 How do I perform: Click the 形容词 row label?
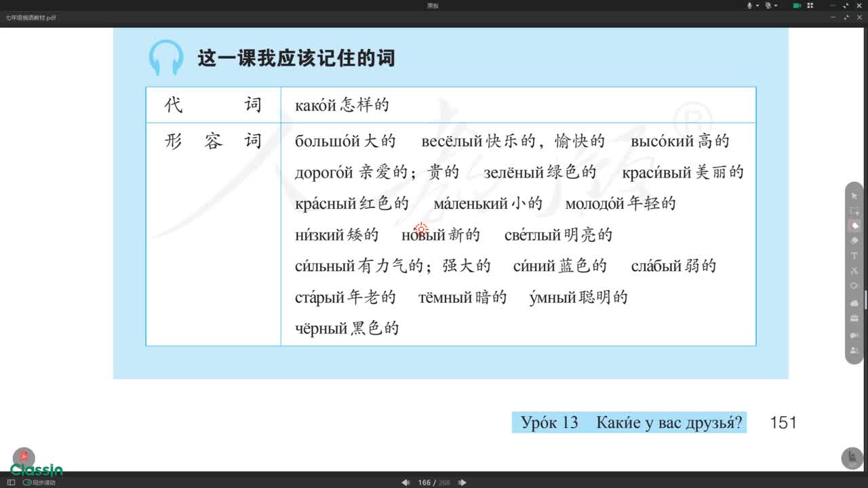[x=213, y=141]
